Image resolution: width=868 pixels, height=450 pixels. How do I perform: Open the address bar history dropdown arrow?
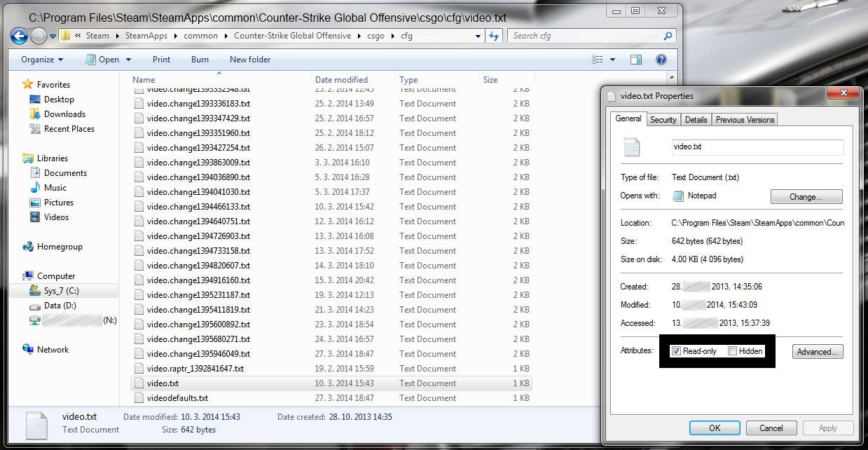[x=478, y=36]
